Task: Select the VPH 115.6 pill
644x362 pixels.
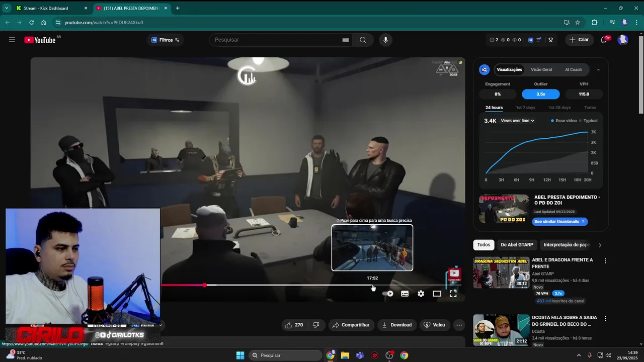Action: click(x=584, y=94)
